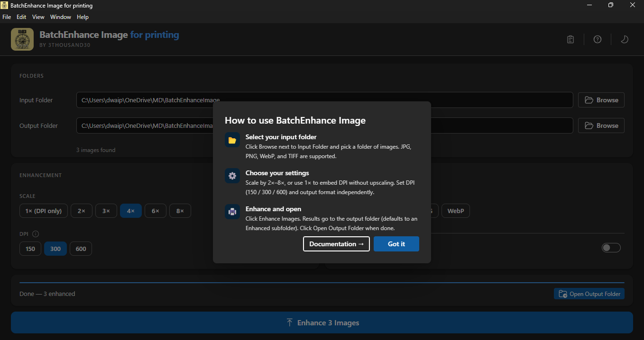Image resolution: width=644 pixels, height=340 pixels.
Task: Select the 4× scale option
Action: 131,211
